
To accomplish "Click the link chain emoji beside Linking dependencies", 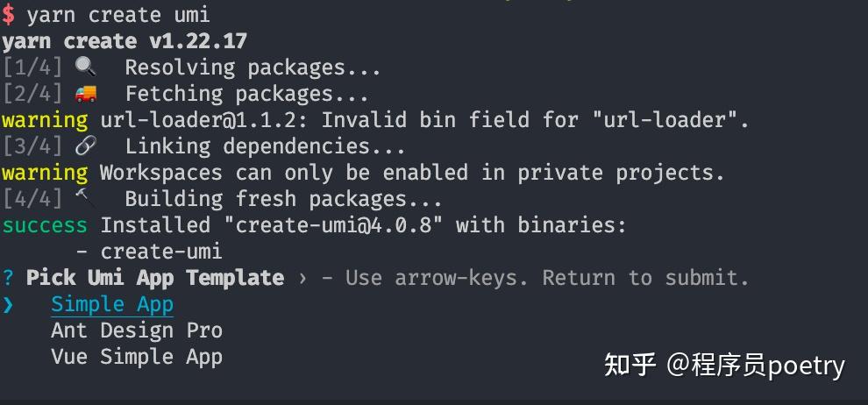I will [x=85, y=146].
